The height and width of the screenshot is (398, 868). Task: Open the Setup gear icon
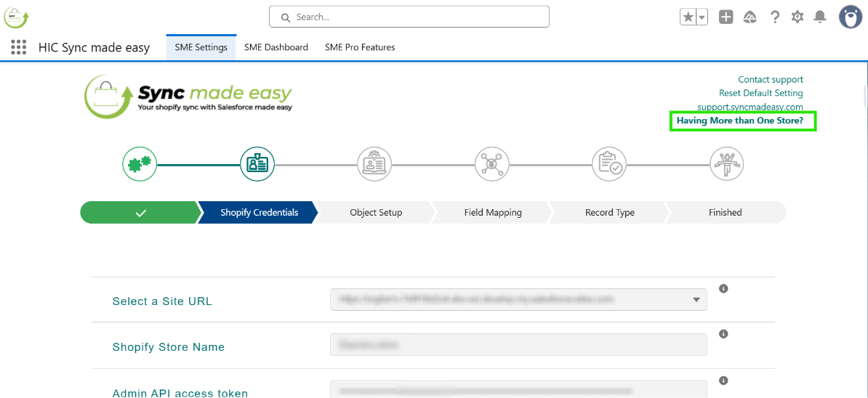797,17
